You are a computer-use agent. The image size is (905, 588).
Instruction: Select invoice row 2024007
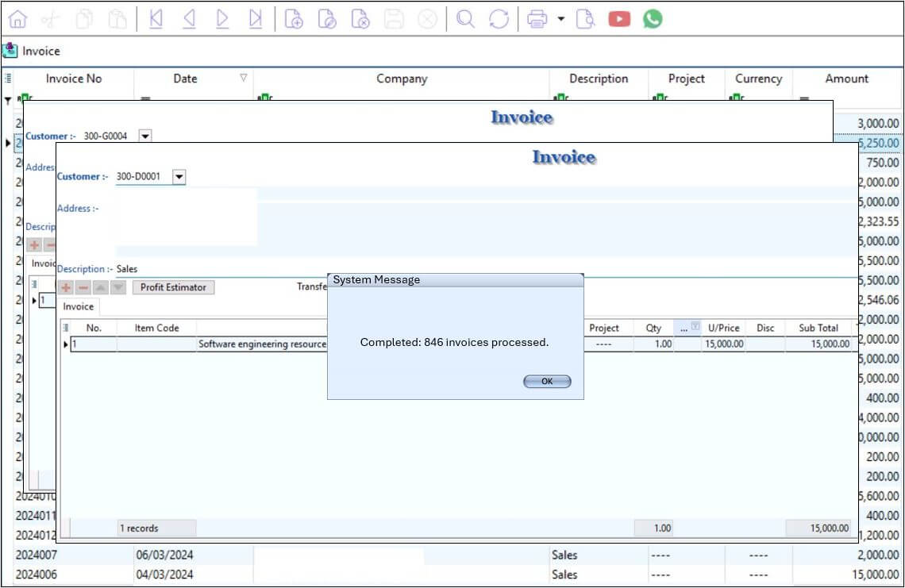click(x=456, y=555)
